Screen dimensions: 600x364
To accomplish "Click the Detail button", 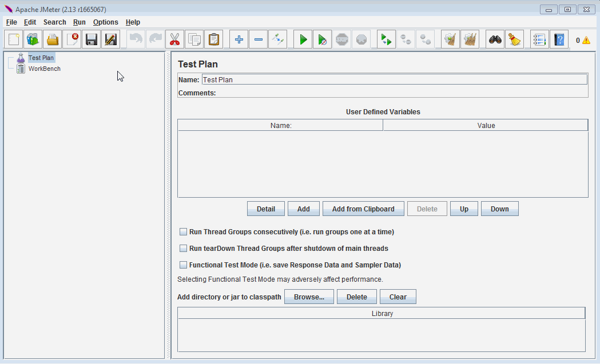I will pyautogui.click(x=266, y=209).
